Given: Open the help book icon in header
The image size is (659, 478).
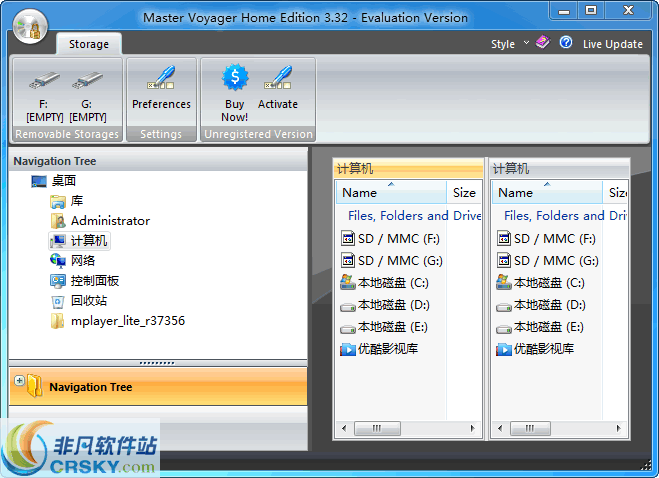Looking at the screenshot, I should tap(543, 42).
